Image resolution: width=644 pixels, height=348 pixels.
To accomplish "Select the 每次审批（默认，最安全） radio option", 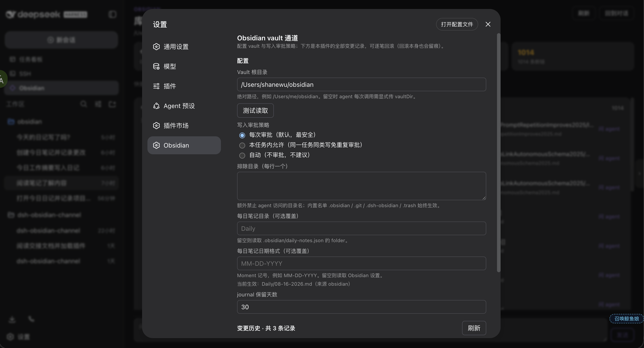I will point(242,135).
